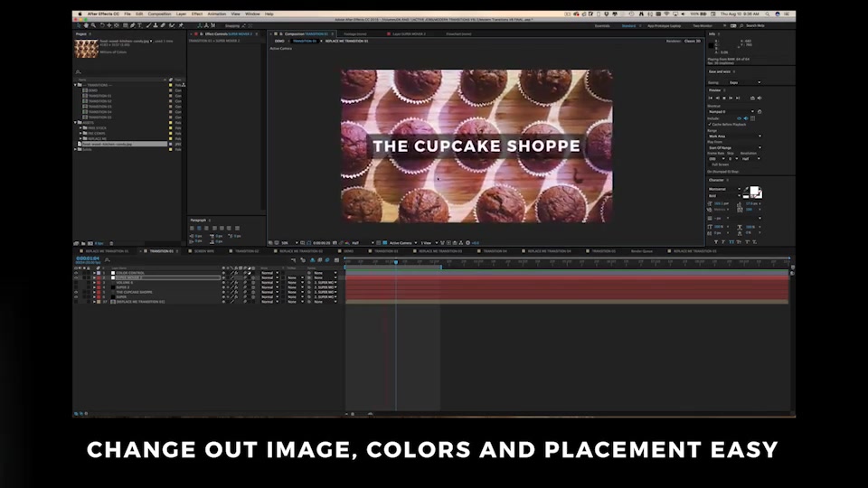Open the Window menu

tap(252, 14)
